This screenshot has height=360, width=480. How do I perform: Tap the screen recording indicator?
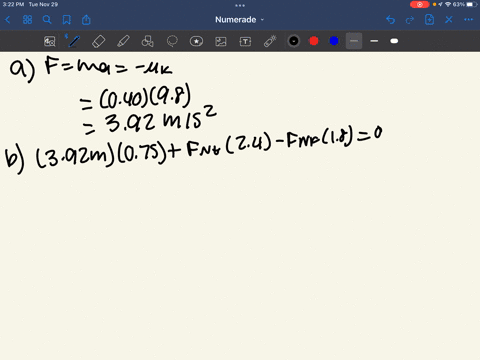[x=420, y=5]
